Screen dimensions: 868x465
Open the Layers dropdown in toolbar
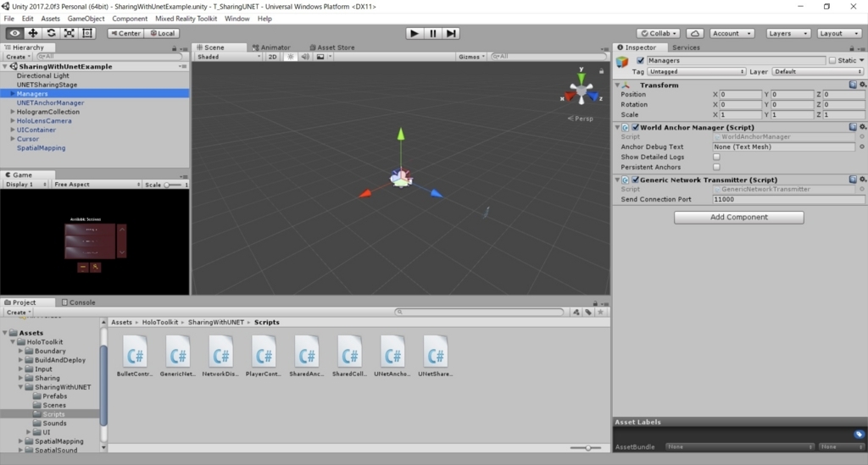[x=787, y=33]
